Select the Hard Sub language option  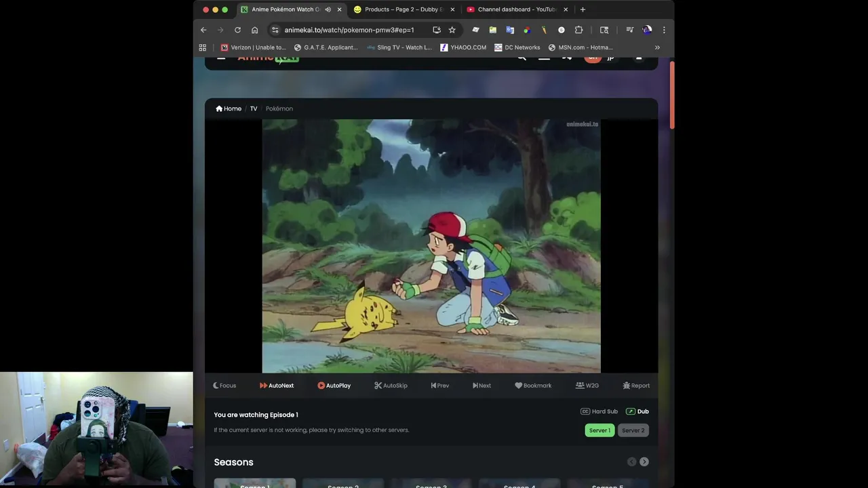point(599,411)
